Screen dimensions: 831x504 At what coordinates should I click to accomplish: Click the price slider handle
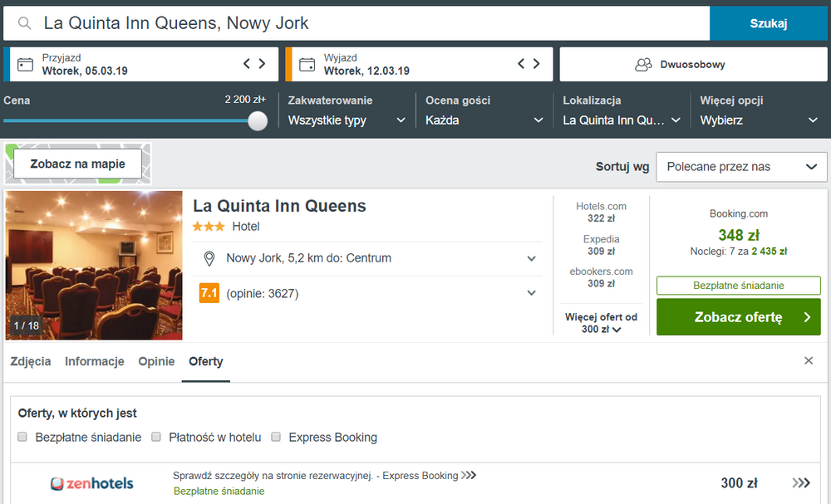(x=258, y=120)
